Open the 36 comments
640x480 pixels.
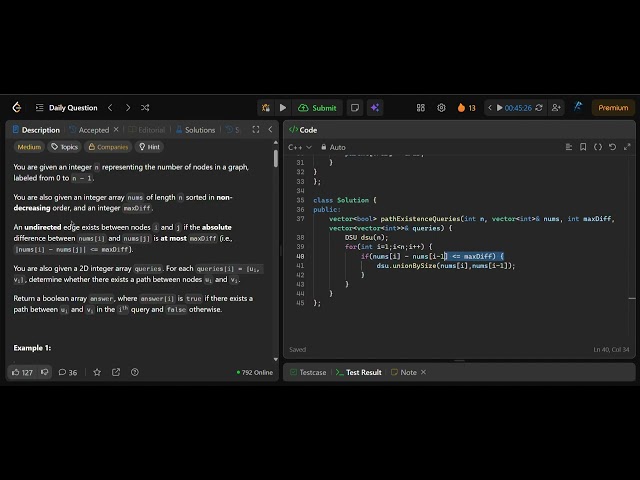pyautogui.click(x=68, y=372)
